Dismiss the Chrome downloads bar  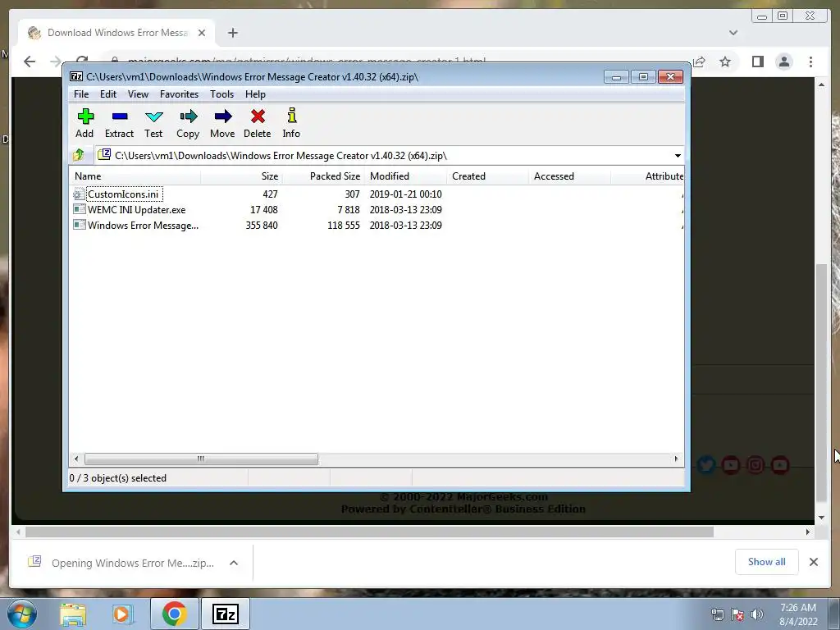813,562
